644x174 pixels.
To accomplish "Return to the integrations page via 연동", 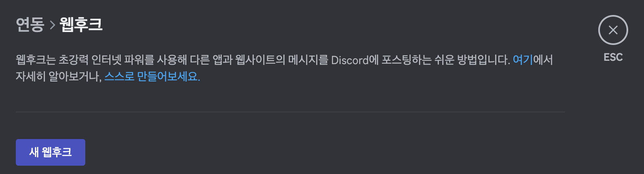I will coord(30,25).
